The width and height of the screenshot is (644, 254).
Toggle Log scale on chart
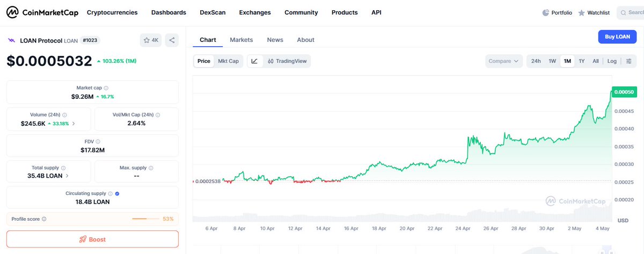tap(612, 61)
